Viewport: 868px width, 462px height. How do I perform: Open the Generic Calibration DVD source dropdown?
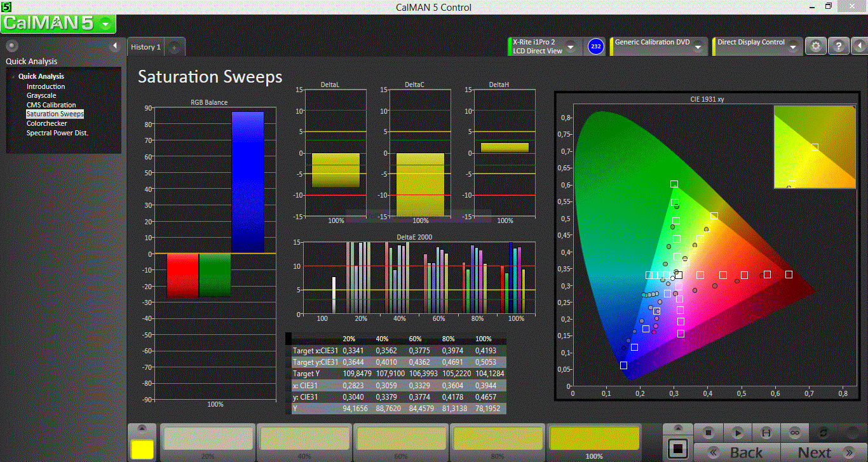pyautogui.click(x=698, y=47)
